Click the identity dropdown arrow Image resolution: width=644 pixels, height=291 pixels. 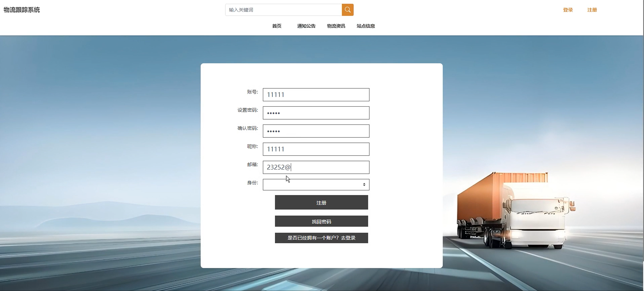pyautogui.click(x=364, y=185)
